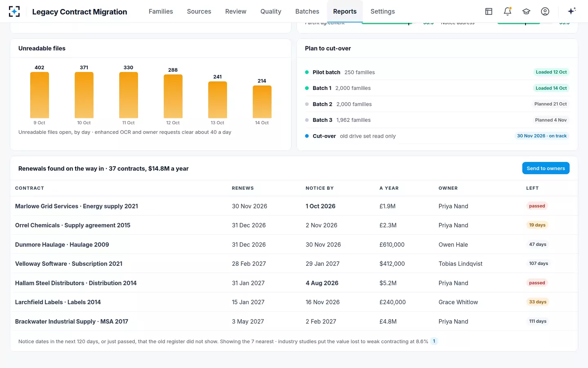The image size is (588, 368).
Task: Click 'passed' badge on Hallam Steel row
Action: coord(537,283)
